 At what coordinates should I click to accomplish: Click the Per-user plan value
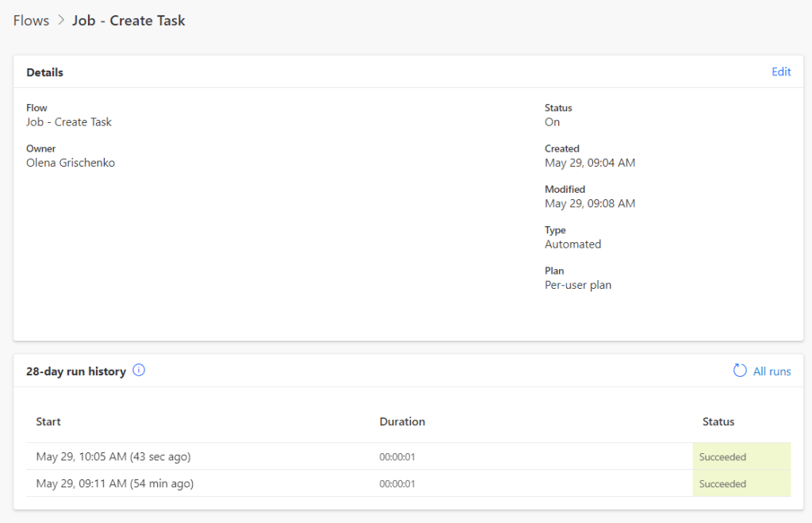[x=577, y=285]
